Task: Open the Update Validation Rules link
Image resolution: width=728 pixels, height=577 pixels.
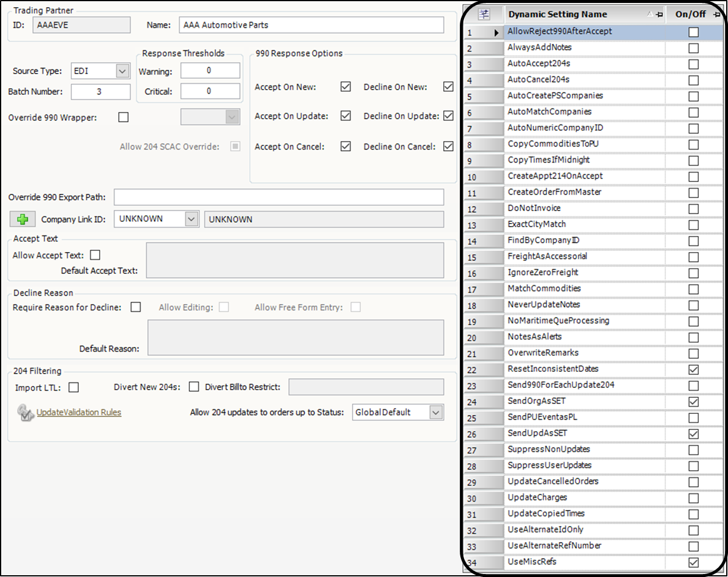Action: point(79,412)
